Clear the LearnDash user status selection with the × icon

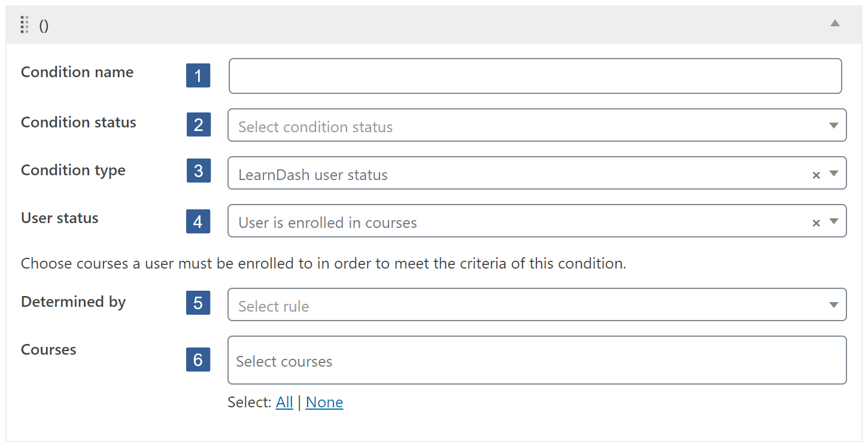[x=816, y=175]
